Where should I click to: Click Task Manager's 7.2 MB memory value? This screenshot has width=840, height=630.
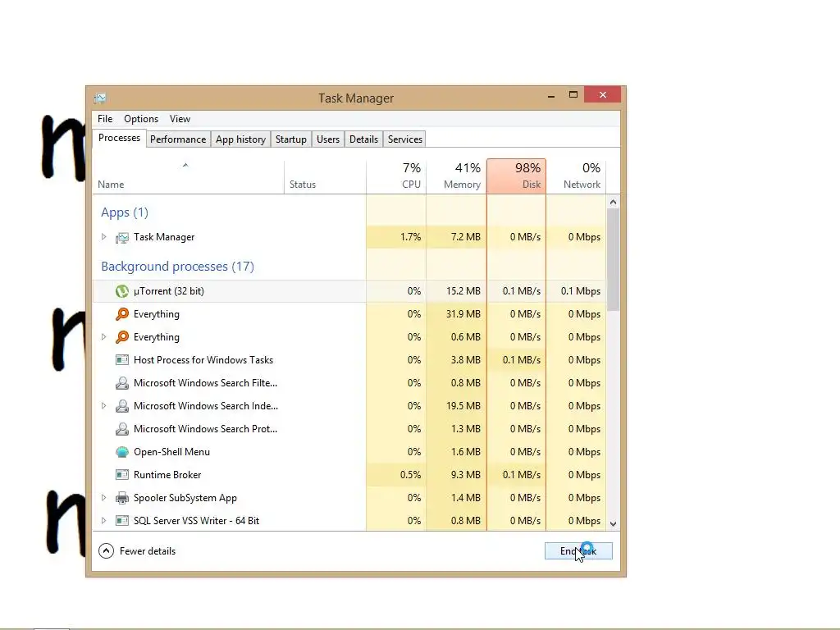pos(466,237)
